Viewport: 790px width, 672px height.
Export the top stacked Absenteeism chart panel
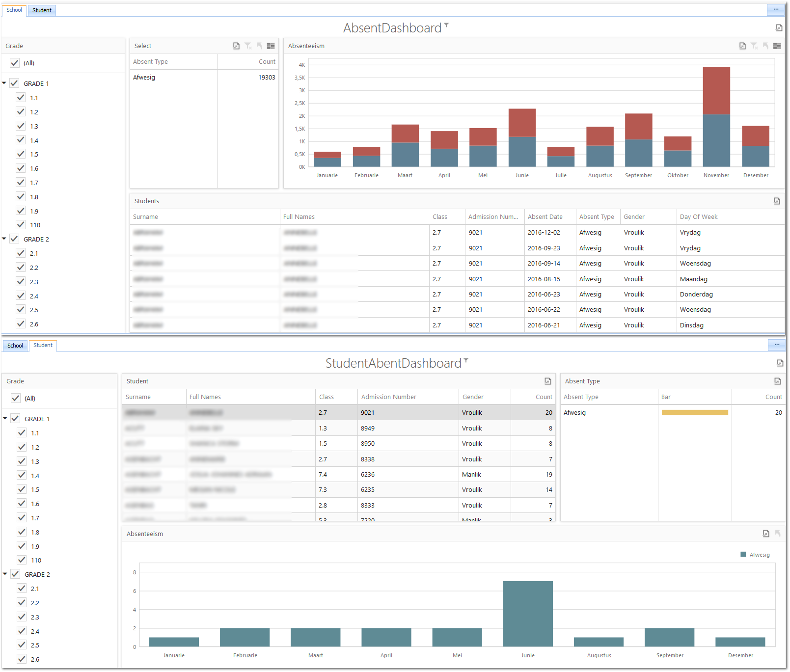(x=742, y=46)
